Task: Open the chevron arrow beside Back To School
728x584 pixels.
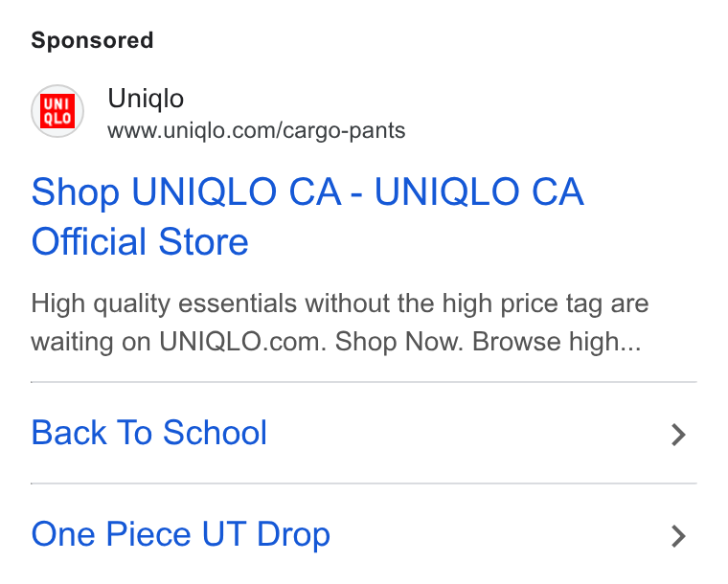Action: click(x=678, y=435)
